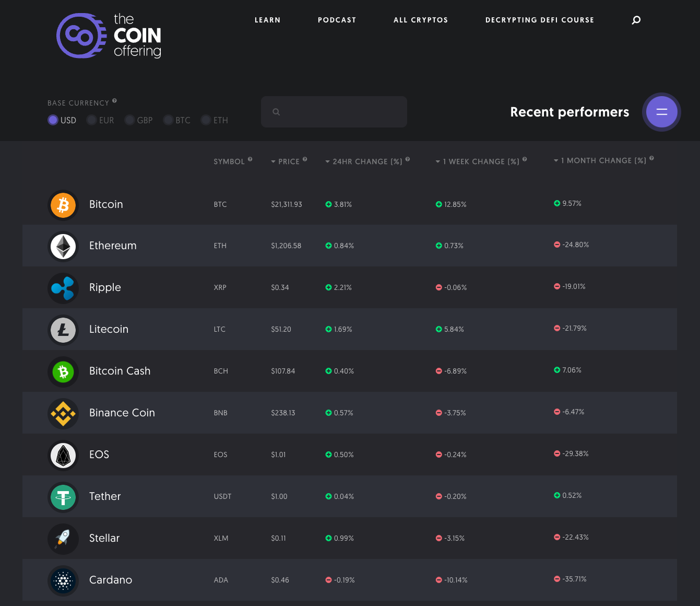This screenshot has height=606, width=700.
Task: Click the crypto search input field
Action: tap(334, 112)
